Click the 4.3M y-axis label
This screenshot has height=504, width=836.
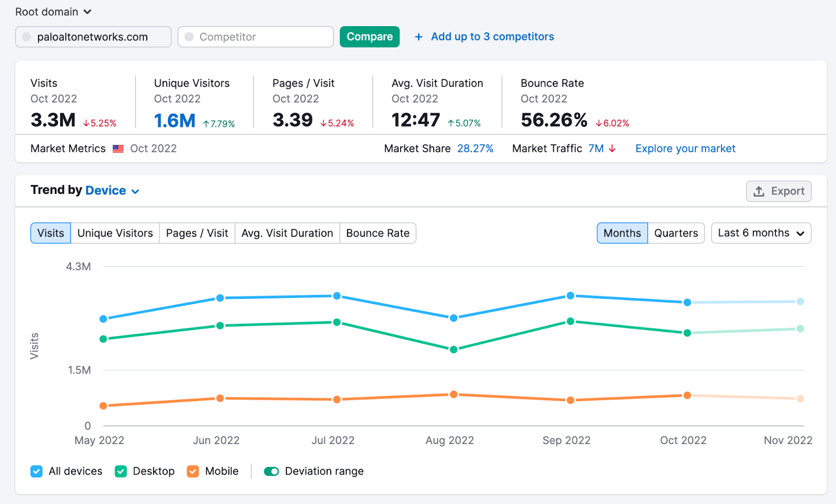[78, 266]
